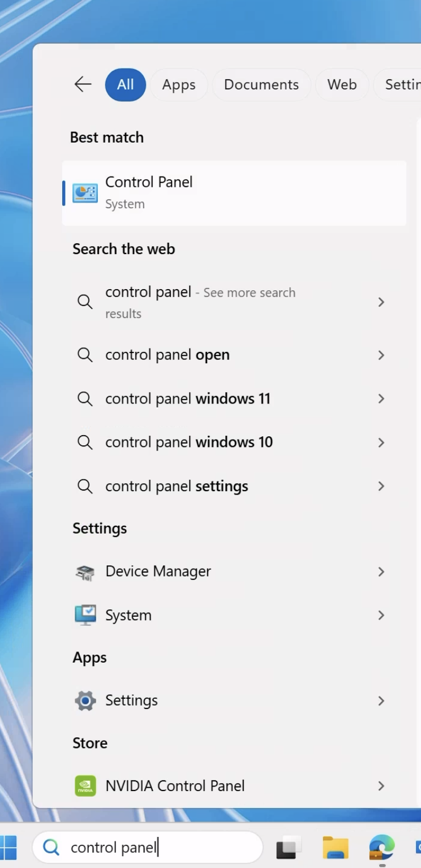Expand the NVIDIA Control Panel result arrow
The height and width of the screenshot is (868, 421).
pos(381,786)
